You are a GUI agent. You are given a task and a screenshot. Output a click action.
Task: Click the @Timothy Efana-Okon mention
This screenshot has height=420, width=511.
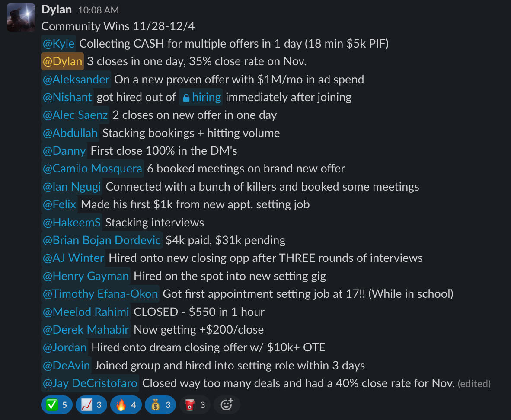[x=100, y=294]
